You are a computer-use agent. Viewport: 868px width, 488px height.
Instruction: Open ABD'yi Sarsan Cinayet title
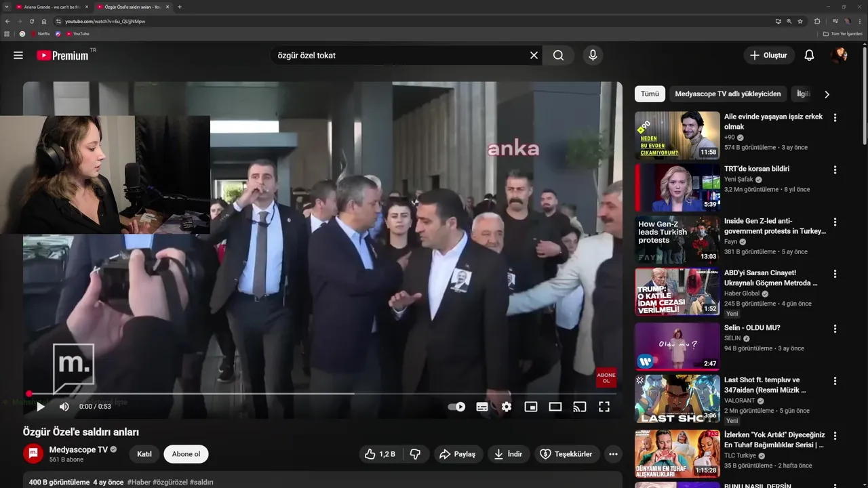coord(771,278)
